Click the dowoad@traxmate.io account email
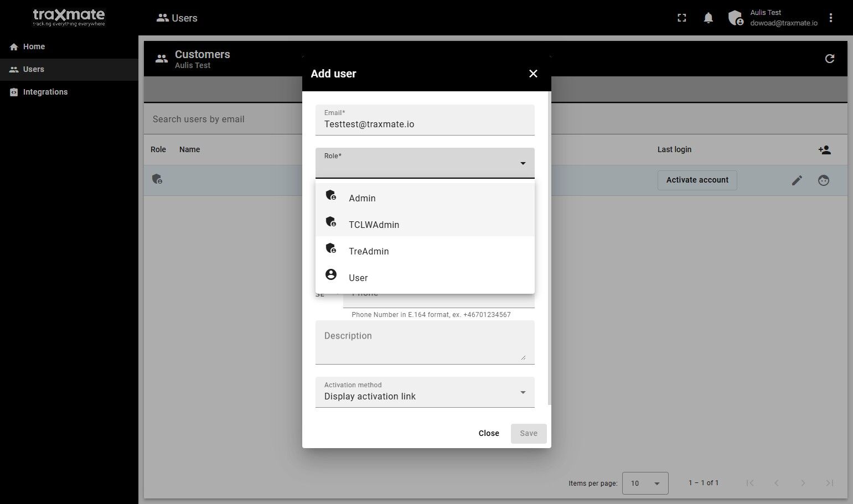The height and width of the screenshot is (504, 853). 784,23
